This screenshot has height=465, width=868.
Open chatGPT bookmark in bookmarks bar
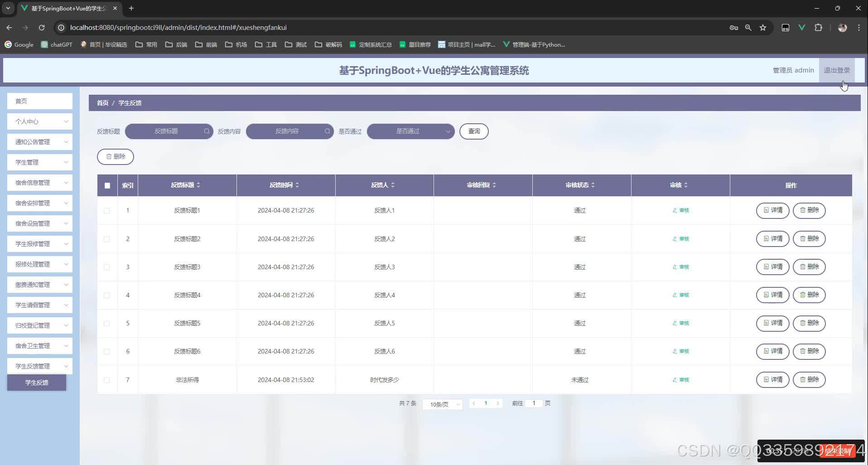point(57,44)
